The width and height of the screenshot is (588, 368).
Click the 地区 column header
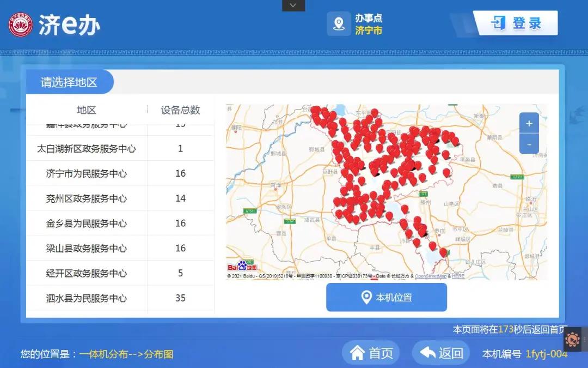click(x=86, y=110)
